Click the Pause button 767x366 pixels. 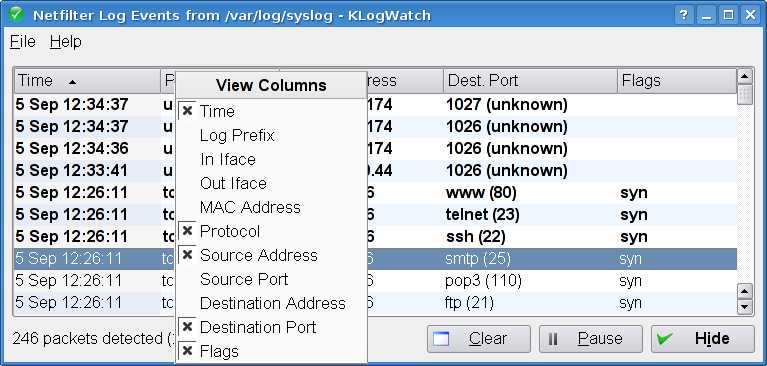[591, 339]
